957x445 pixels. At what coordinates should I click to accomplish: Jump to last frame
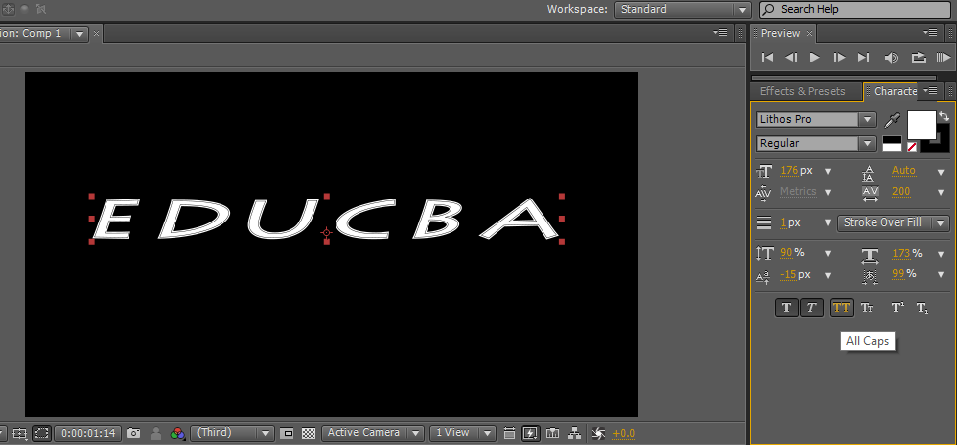(863, 57)
